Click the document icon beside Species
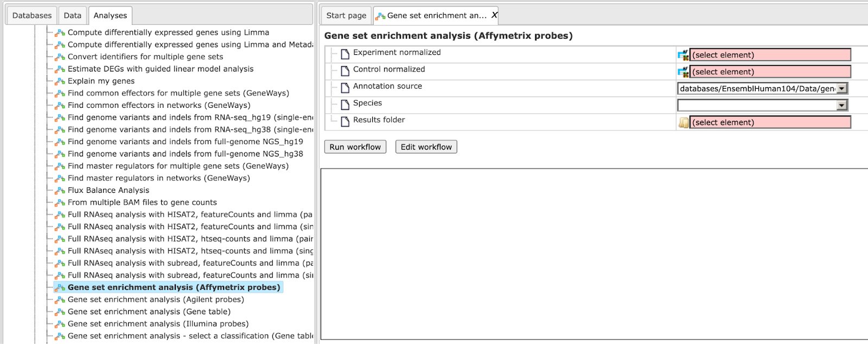Screen dimensions: 868x344 tap(345, 105)
